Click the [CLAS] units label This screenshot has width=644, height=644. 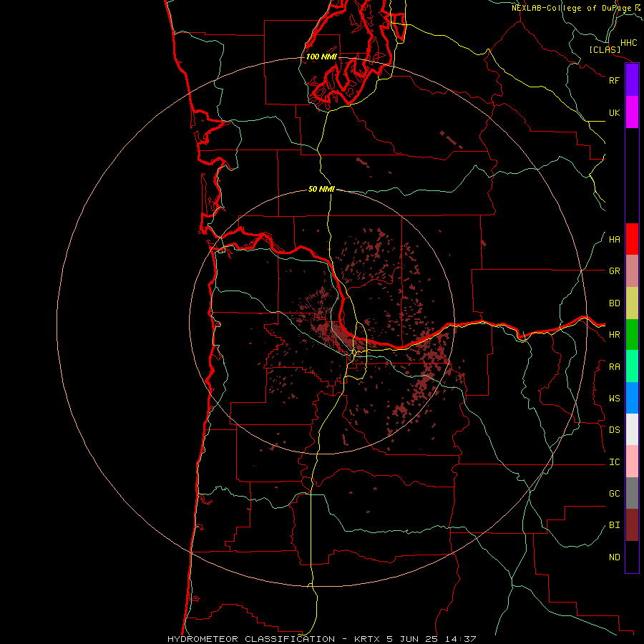click(x=605, y=49)
